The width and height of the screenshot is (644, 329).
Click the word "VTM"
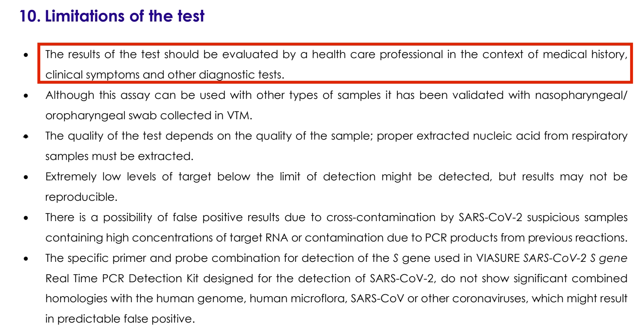238,115
